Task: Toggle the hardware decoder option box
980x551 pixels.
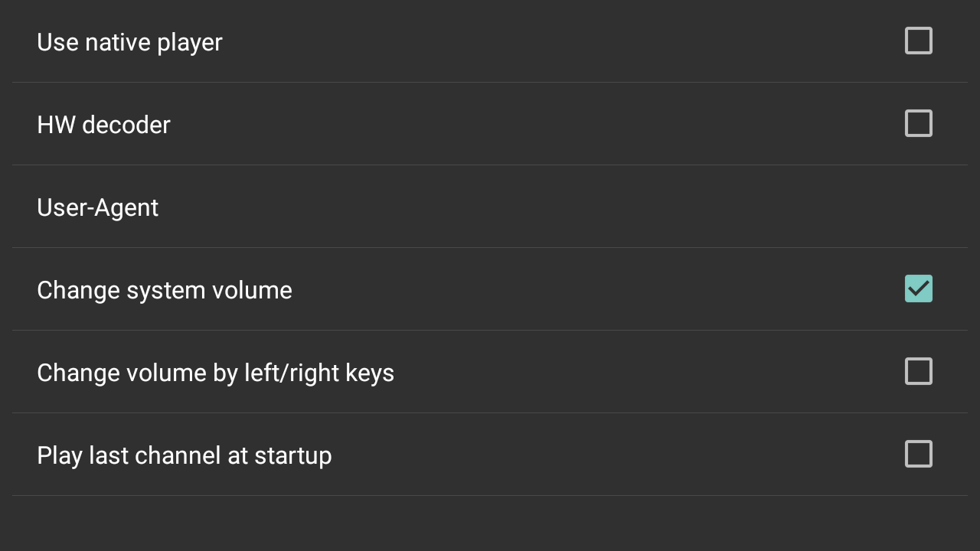Action: [918, 123]
